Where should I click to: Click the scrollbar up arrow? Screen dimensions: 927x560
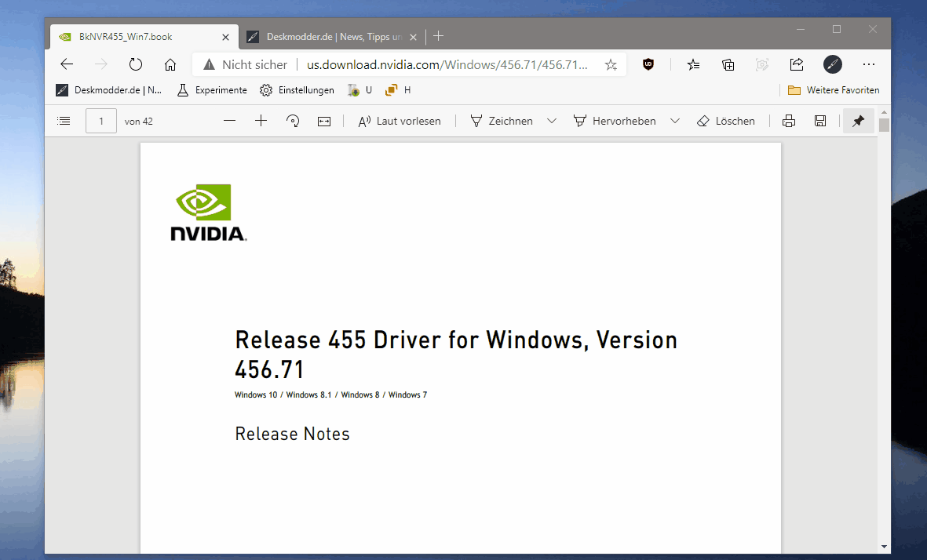tap(885, 112)
